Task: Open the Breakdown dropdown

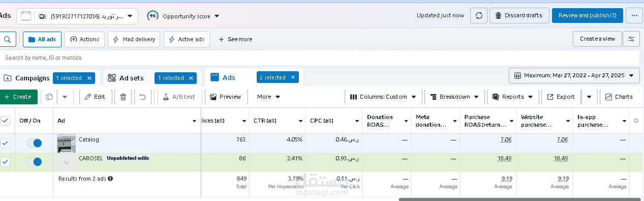Action: [x=454, y=97]
